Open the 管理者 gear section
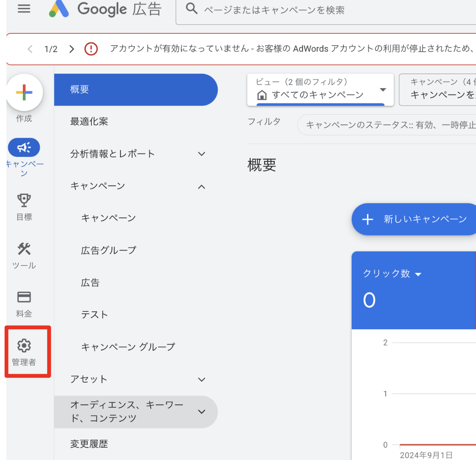Screen dimensions: 476x460 click(24, 353)
